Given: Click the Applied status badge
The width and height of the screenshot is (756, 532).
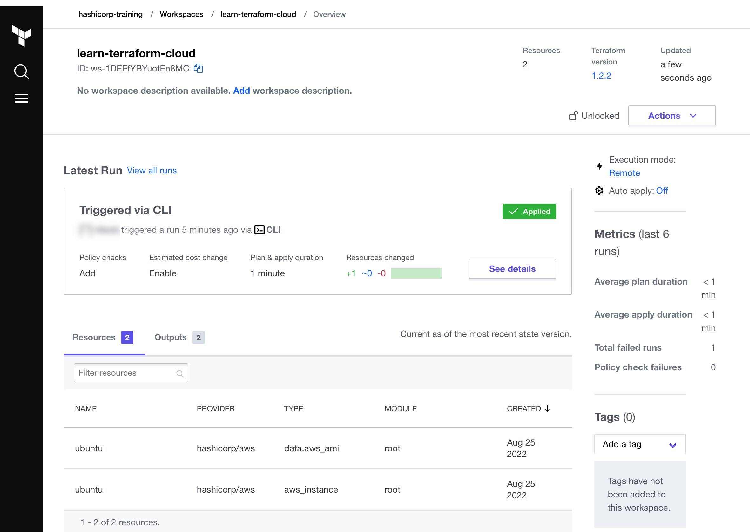Looking at the screenshot, I should pyautogui.click(x=529, y=211).
